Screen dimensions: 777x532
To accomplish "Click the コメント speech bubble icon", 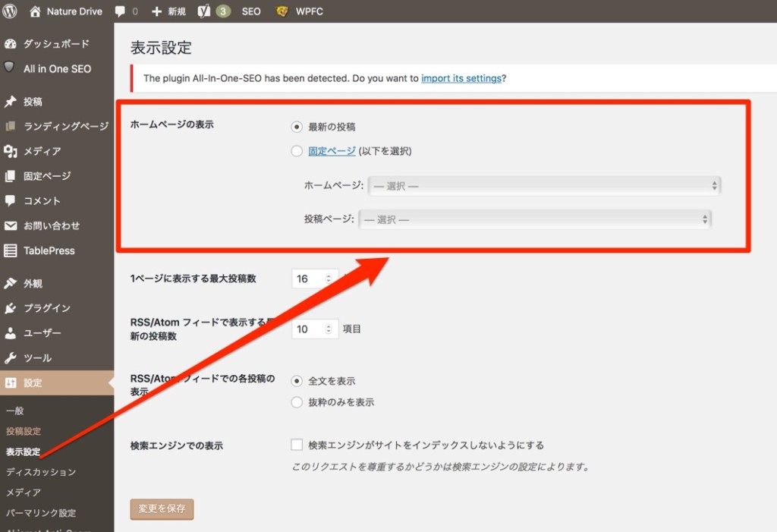I will [11, 201].
